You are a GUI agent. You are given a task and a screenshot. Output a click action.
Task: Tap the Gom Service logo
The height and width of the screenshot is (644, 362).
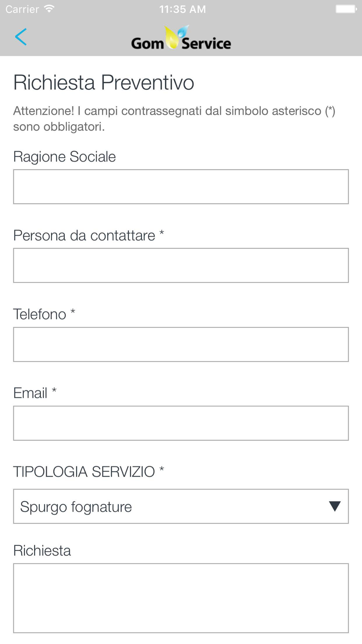click(181, 38)
